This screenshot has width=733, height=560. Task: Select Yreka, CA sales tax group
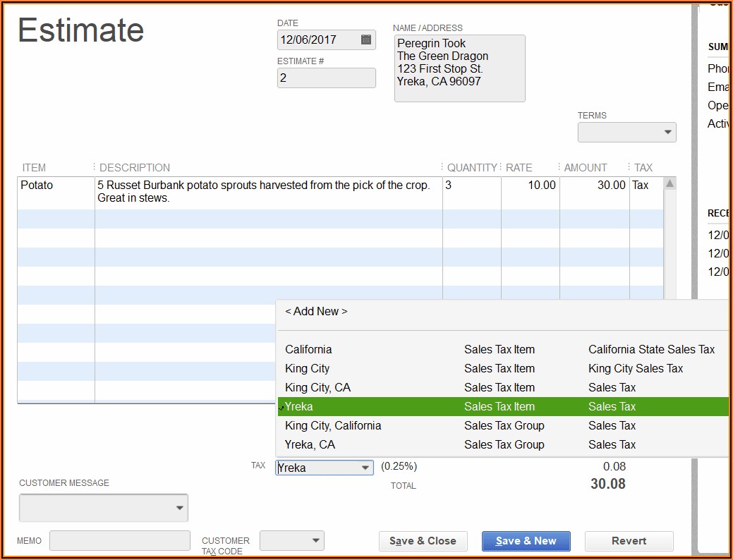click(310, 444)
